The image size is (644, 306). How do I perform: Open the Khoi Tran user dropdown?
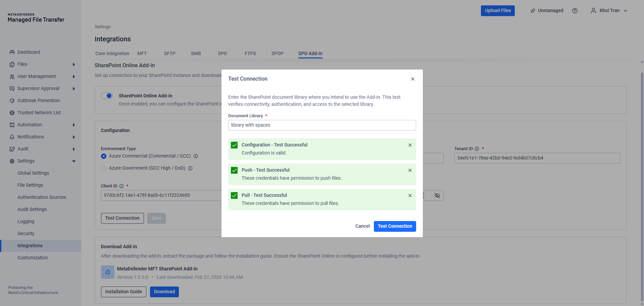(609, 11)
